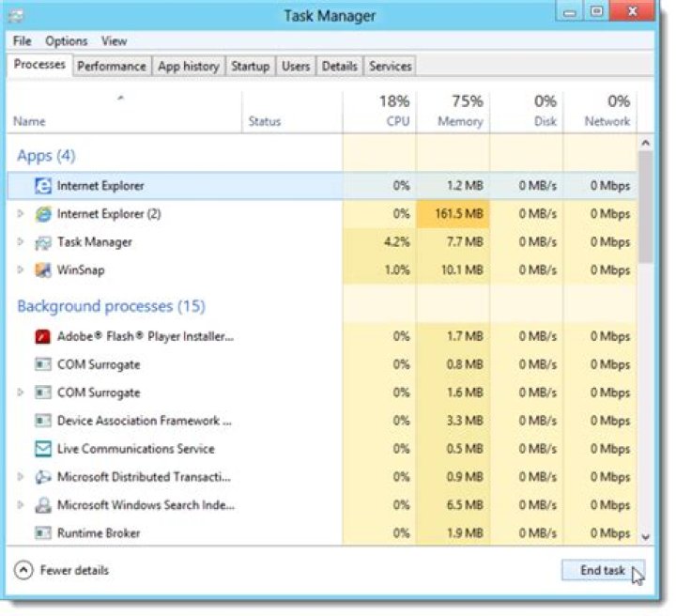Screen dimensions: 676x616
Task: Click the Internet Explorer (2) globe icon
Action: (42, 214)
